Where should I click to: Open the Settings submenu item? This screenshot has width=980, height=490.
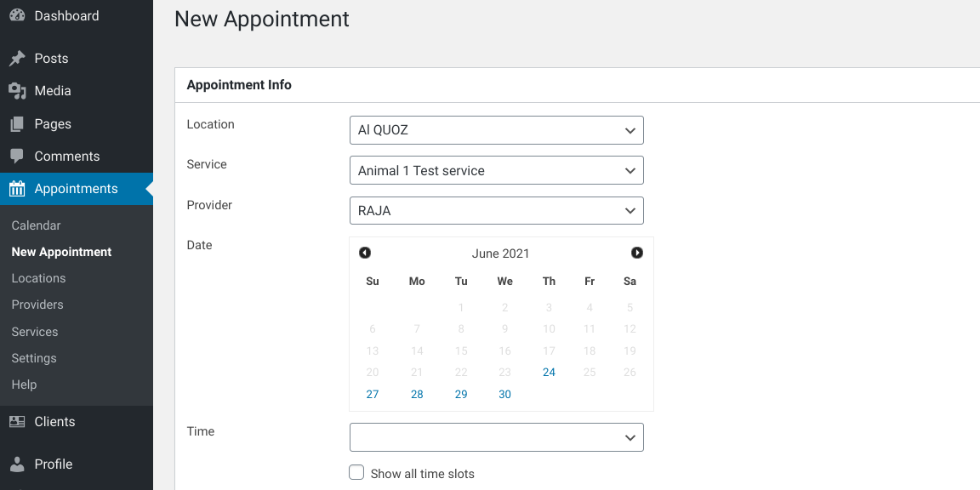(x=33, y=357)
